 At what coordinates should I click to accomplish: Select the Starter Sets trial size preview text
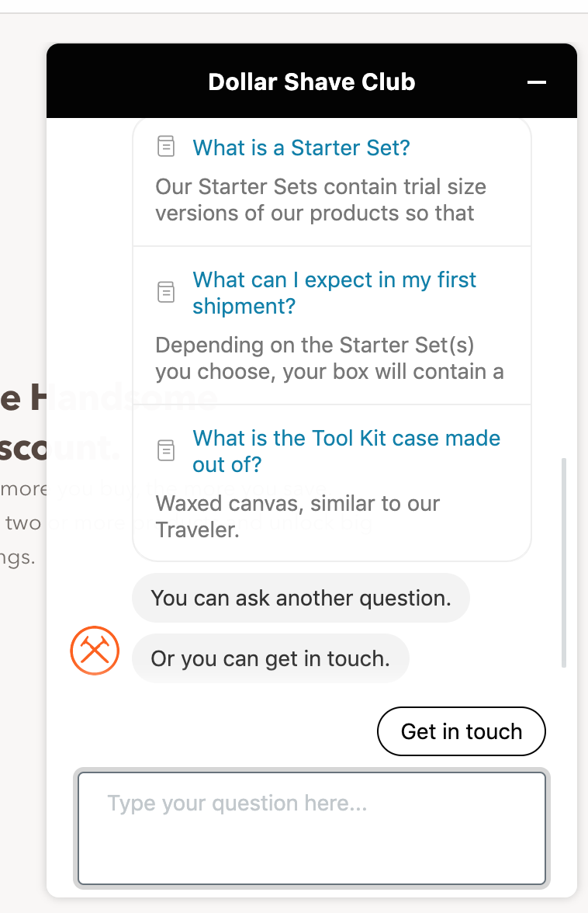pyautogui.click(x=320, y=200)
